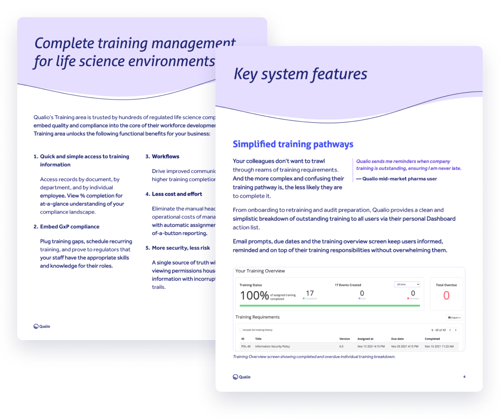Image resolution: width=500 pixels, height=419 pixels.
Task: Click the 'Complete training management' title on back page
Action: click(135, 43)
